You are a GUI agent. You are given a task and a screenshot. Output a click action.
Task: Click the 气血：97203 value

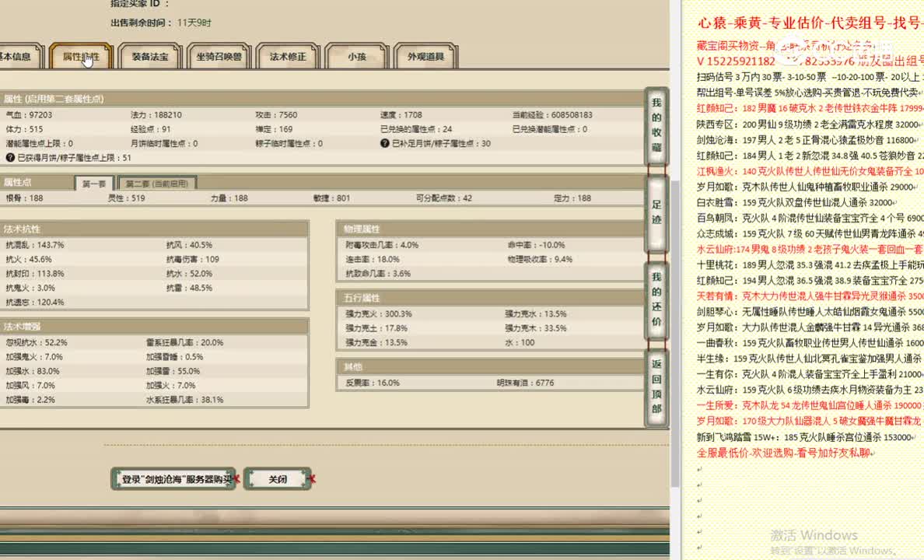pyautogui.click(x=29, y=115)
